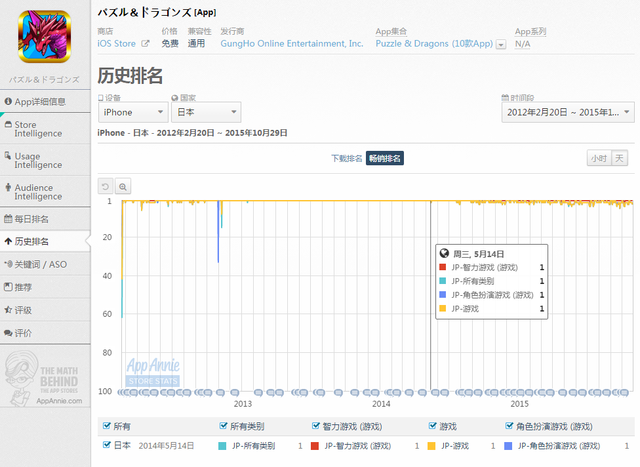Open 关键词 / ASO page
The width and height of the screenshot is (640, 467).
coord(45,264)
